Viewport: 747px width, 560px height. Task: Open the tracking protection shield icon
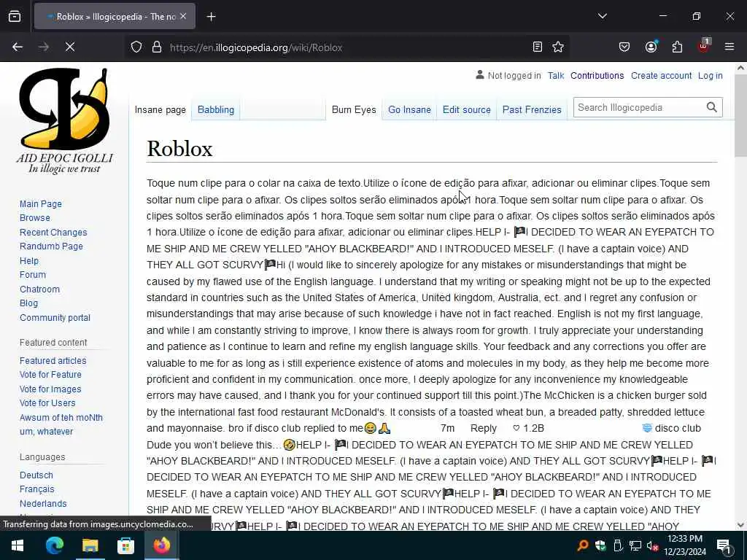click(136, 47)
